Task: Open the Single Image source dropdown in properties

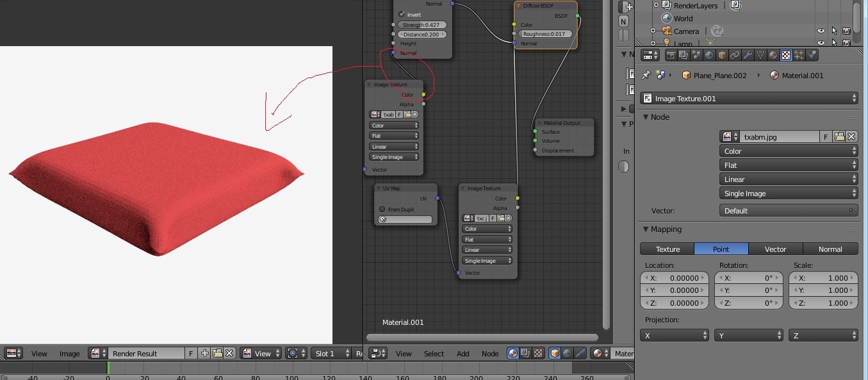Action: click(x=789, y=194)
